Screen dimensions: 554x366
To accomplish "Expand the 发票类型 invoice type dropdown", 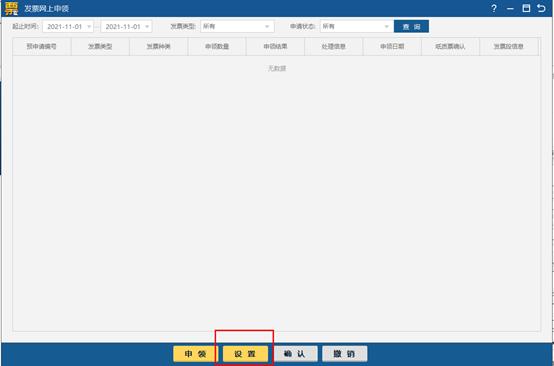I will click(x=267, y=26).
